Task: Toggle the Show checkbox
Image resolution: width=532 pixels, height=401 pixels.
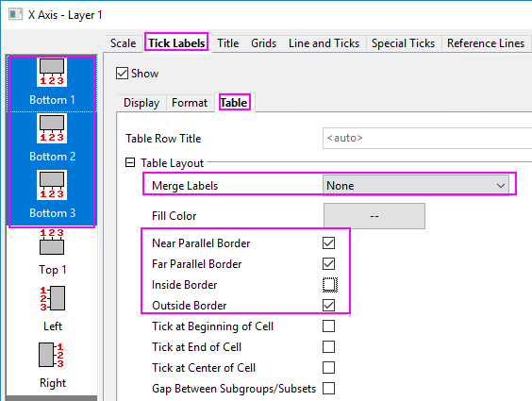Action: (x=122, y=74)
